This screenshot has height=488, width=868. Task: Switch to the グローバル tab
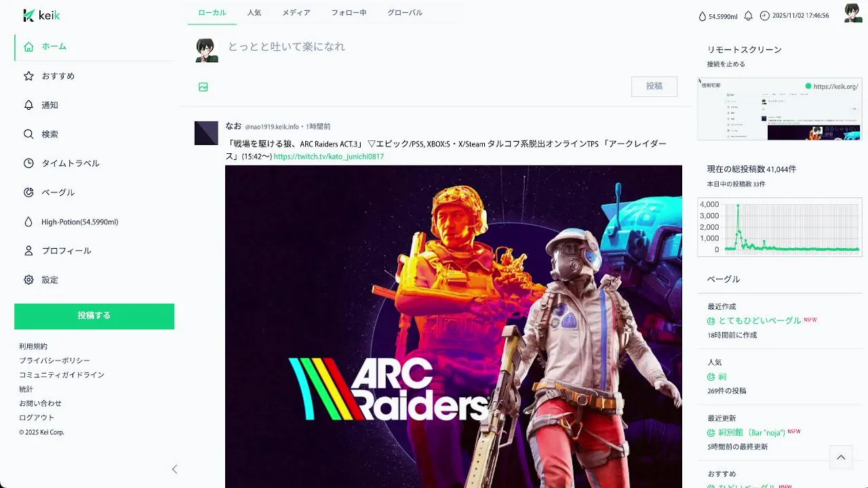click(x=405, y=13)
